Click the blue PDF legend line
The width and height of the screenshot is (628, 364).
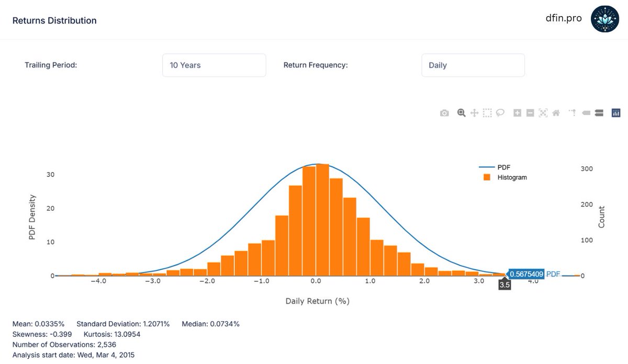pyautogui.click(x=486, y=167)
